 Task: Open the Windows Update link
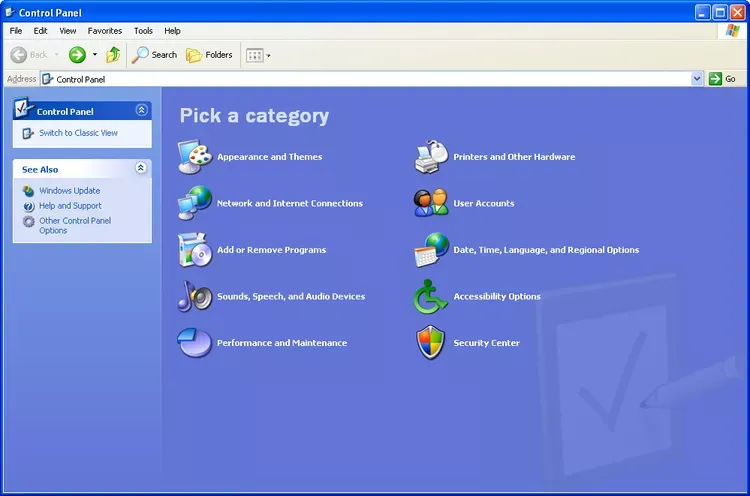coord(69,191)
